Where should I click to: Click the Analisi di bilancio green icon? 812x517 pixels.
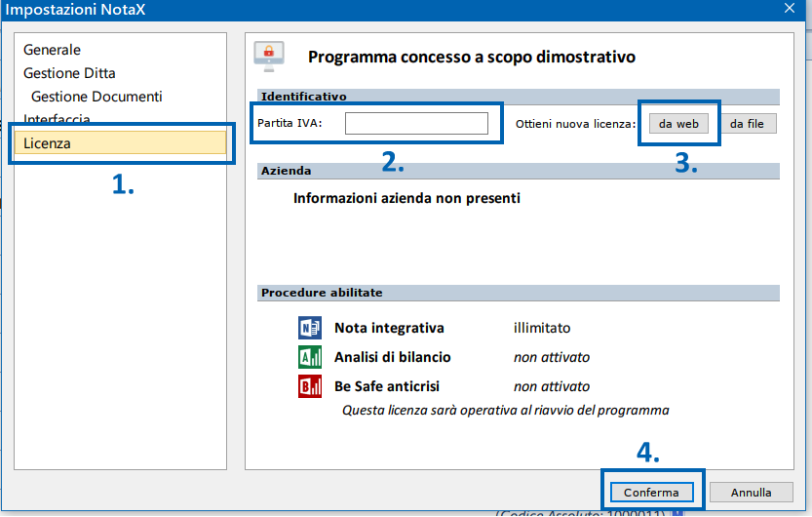click(x=310, y=357)
